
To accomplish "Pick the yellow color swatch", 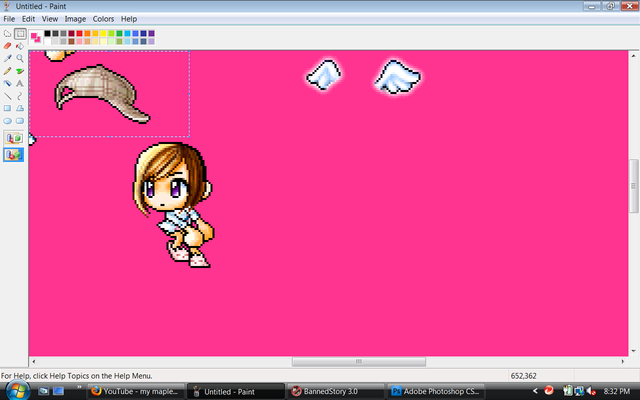I will (103, 33).
